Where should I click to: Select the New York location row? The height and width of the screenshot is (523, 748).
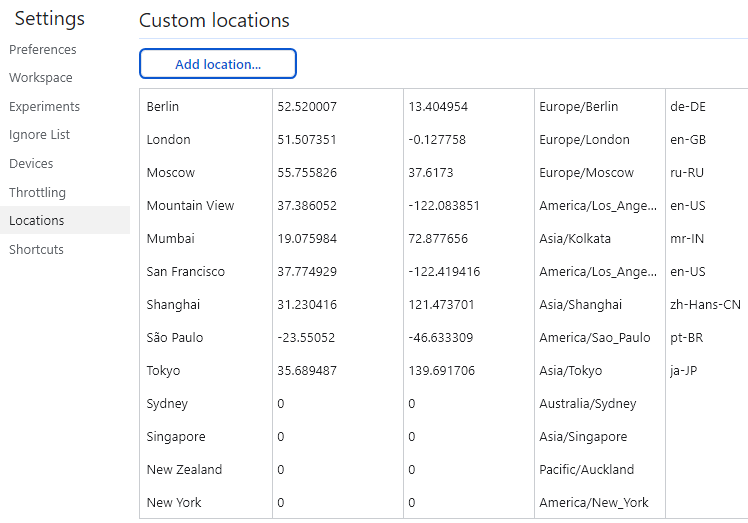pyautogui.click(x=174, y=503)
